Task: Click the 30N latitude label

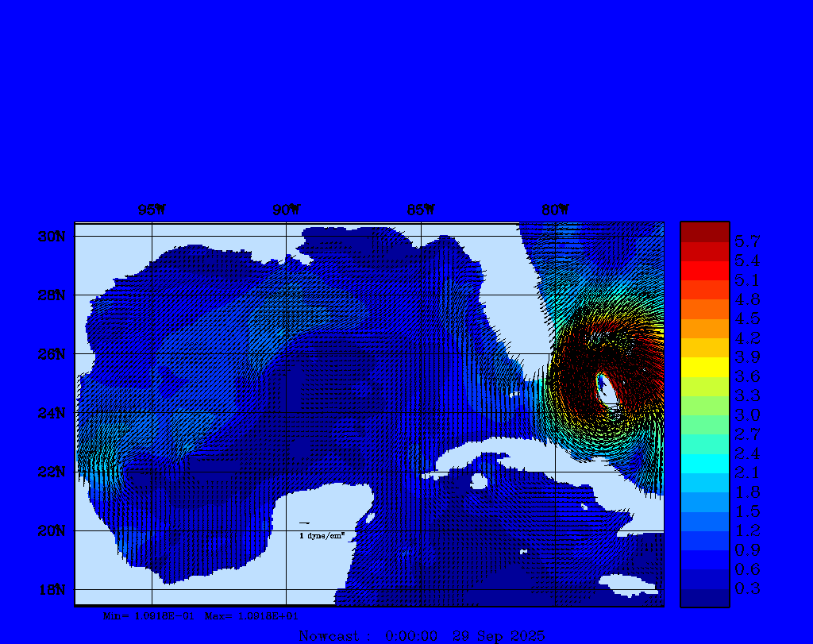Action: (x=51, y=237)
